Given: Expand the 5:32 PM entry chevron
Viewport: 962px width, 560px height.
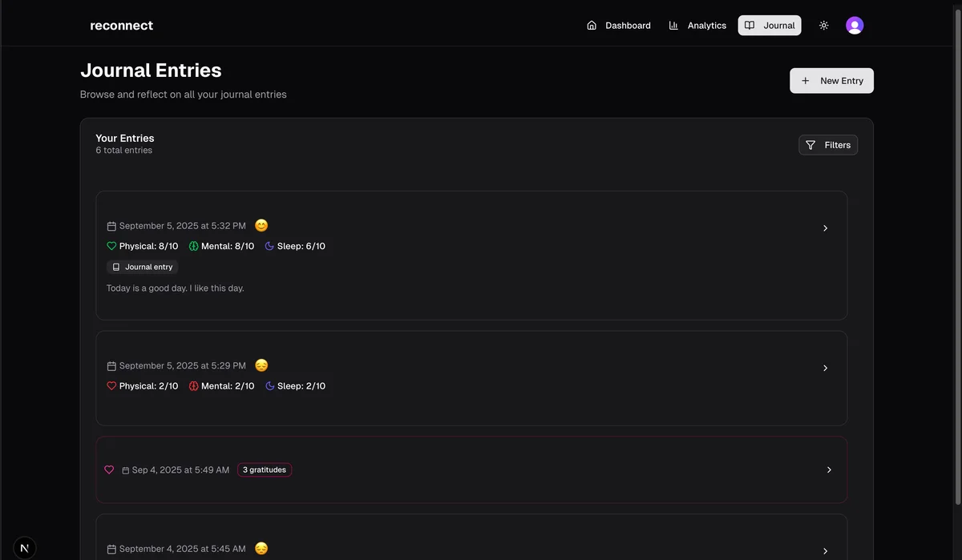Looking at the screenshot, I should tap(825, 228).
